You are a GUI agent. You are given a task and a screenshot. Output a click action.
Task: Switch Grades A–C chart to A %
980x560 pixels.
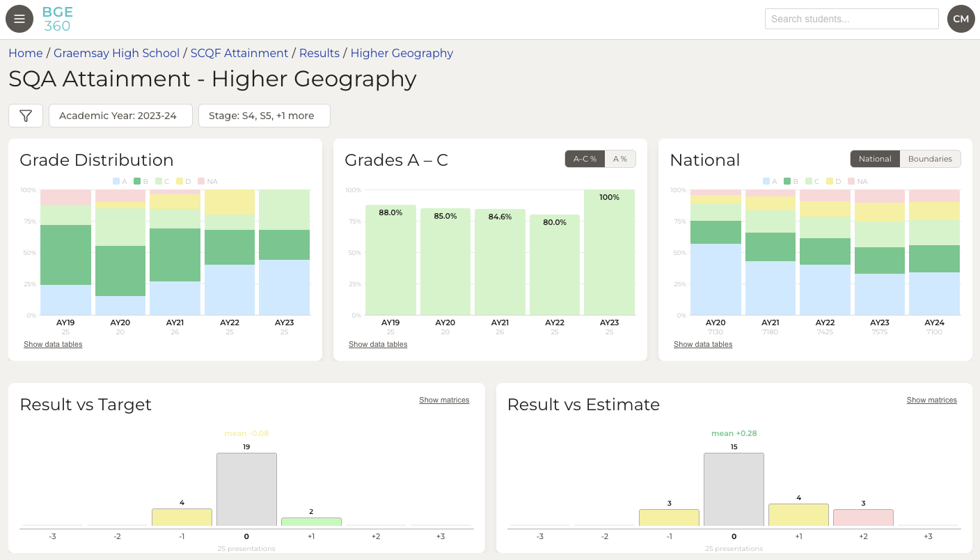click(x=620, y=159)
